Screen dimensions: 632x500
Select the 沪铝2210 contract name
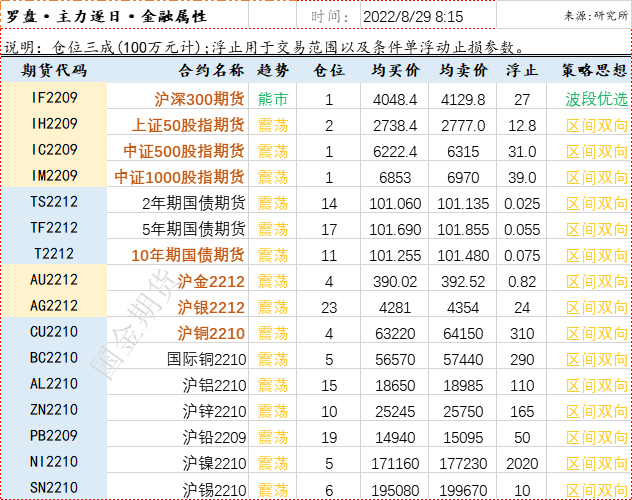click(x=214, y=385)
